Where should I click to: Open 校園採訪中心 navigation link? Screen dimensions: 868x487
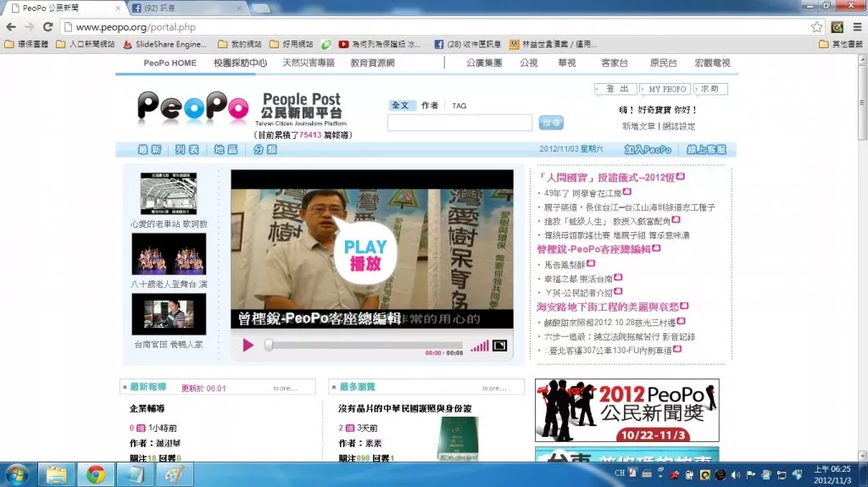click(x=240, y=63)
